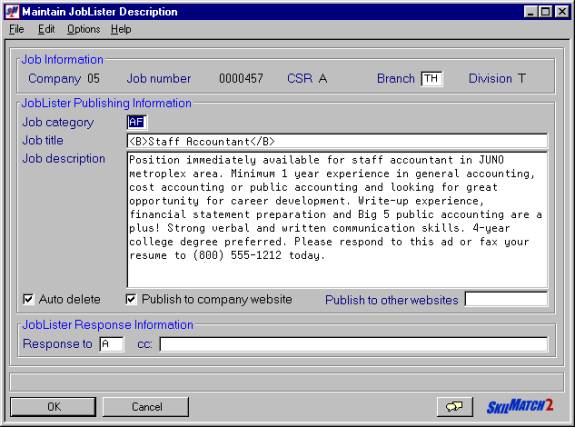Viewport: 575px width, 427px height.
Task: Toggle the Auto delete checkbox
Action: point(28,299)
